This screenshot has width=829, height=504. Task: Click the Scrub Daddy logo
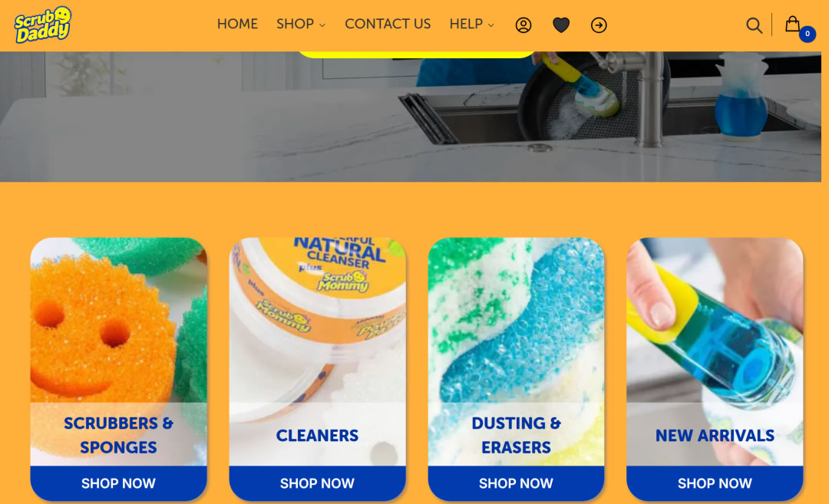pyautogui.click(x=43, y=25)
